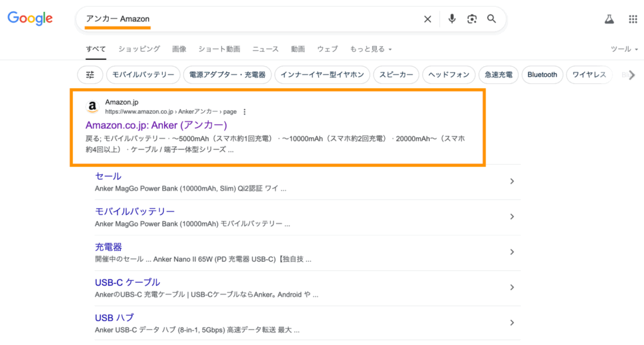Click the Anker MagGo Power Bank Slim description
This screenshot has width=644, height=345.
191,189
